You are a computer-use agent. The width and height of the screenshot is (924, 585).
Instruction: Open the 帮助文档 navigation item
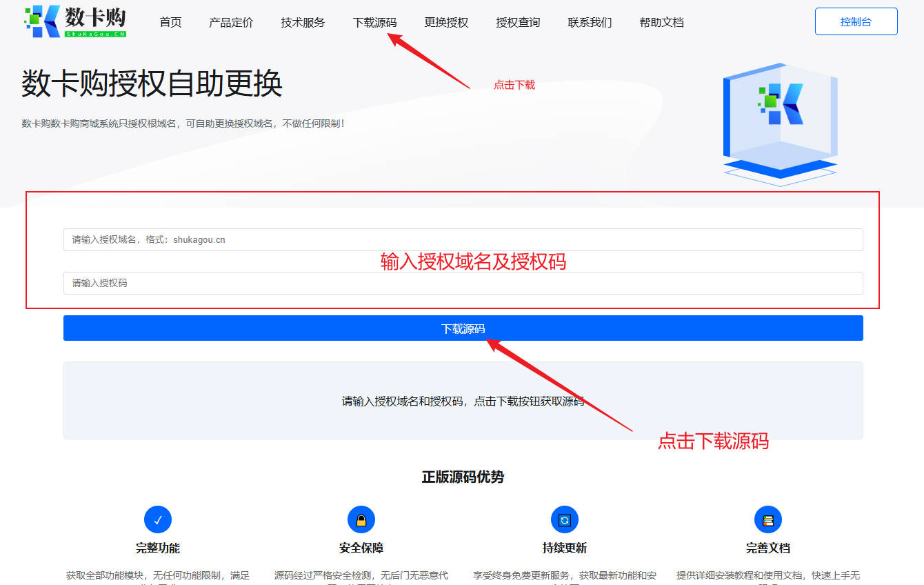[x=661, y=22]
